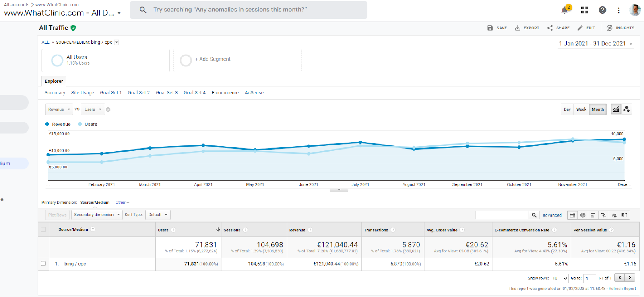Click the search magnifier icon in top bar
The image size is (644, 297).
(143, 10)
